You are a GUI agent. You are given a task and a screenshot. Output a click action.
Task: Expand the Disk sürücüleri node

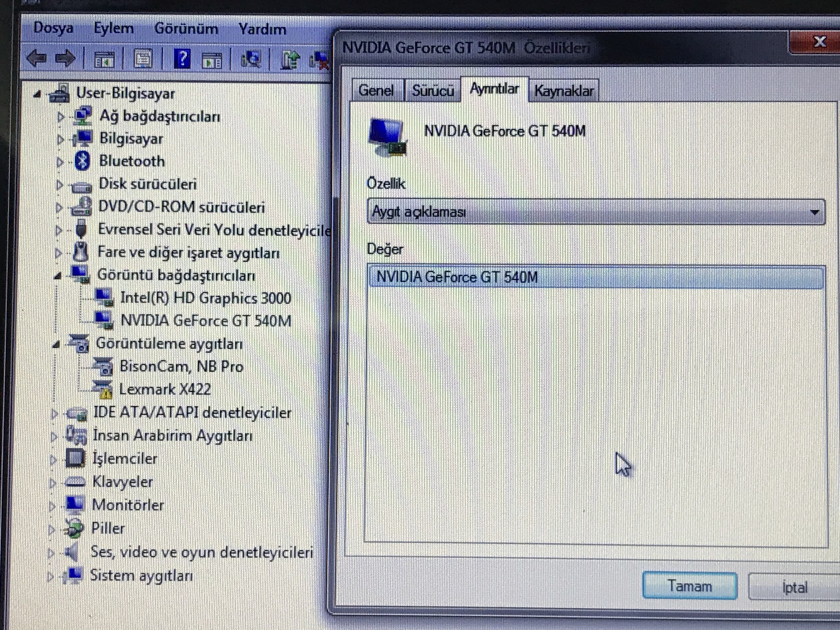[x=59, y=185]
